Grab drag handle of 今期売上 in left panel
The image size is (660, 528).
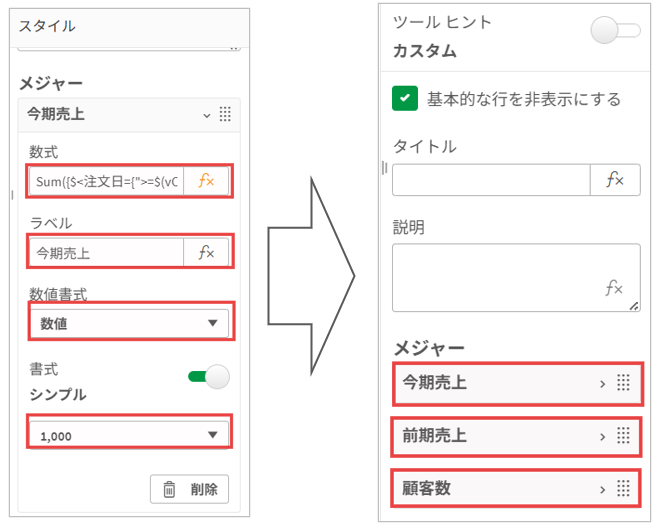coord(224,115)
